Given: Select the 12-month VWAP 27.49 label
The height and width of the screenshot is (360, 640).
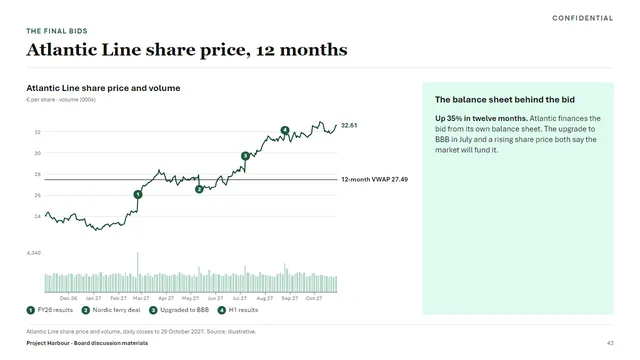Looking at the screenshot, I should [374, 179].
